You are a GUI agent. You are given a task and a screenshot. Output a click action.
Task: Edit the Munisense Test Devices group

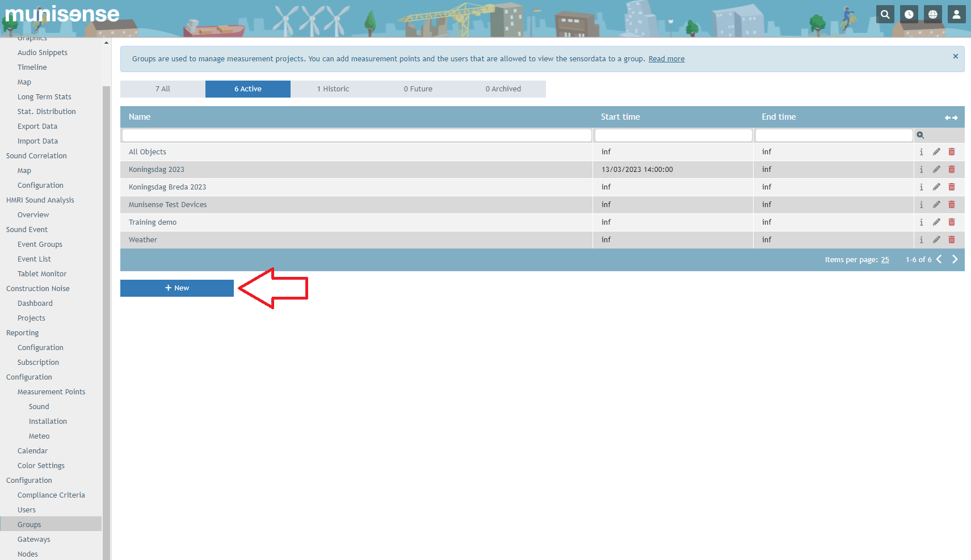click(936, 205)
